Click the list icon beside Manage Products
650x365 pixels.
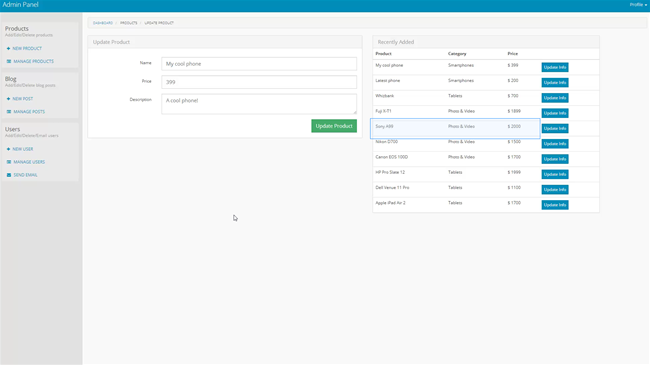pos(9,61)
